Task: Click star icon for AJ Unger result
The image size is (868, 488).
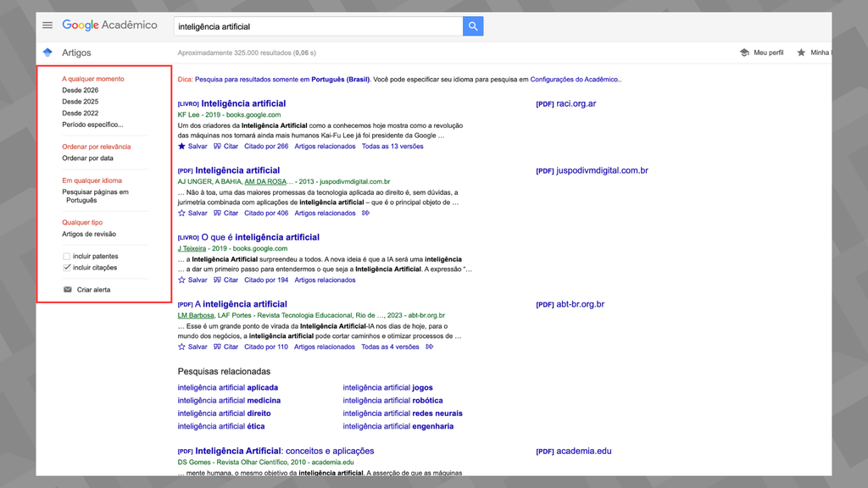Action: click(181, 213)
